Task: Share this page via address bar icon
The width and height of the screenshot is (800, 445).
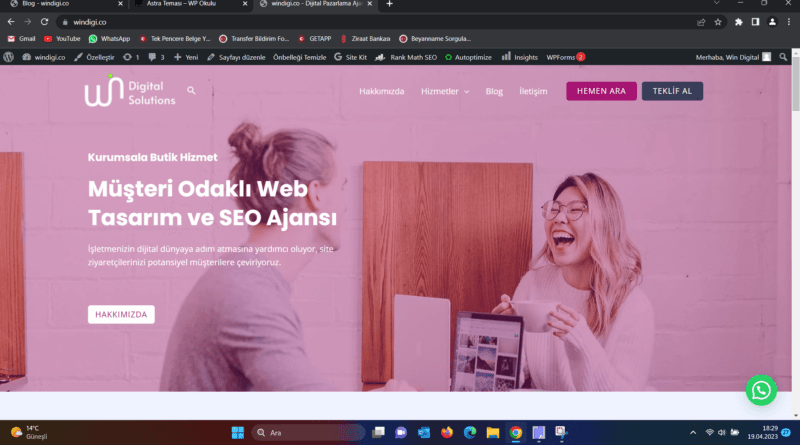Action: pos(701,22)
